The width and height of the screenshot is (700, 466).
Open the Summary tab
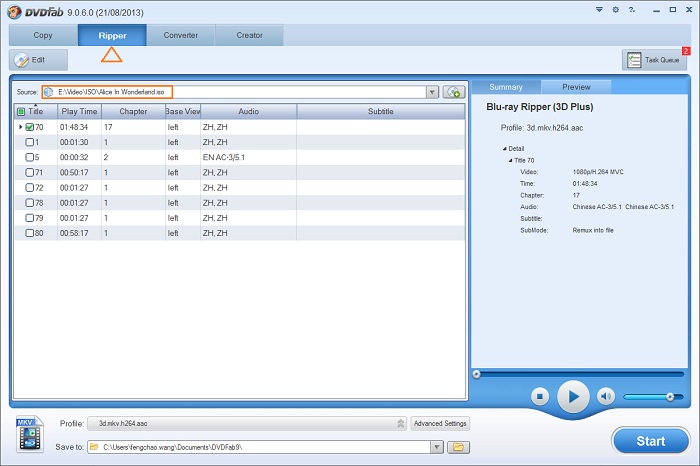(506, 87)
